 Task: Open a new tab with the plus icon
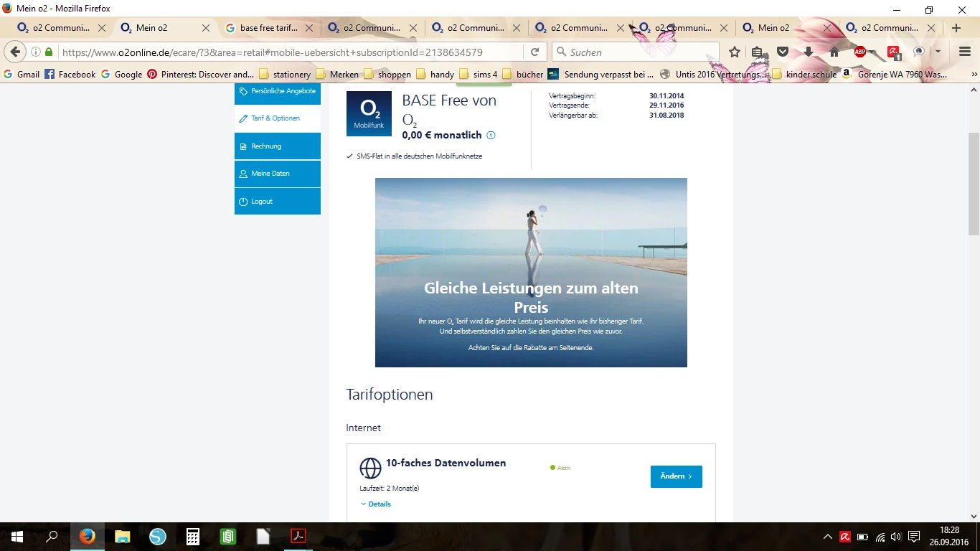click(956, 28)
